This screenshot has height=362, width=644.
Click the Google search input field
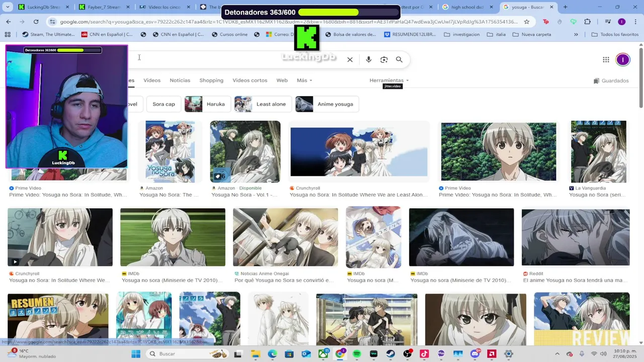pyautogui.click(x=236, y=60)
